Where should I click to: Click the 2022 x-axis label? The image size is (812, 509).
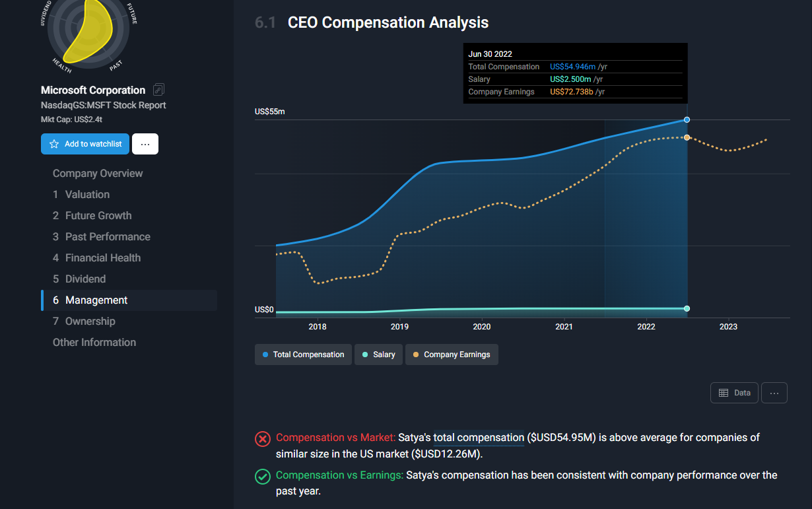pyautogui.click(x=646, y=327)
